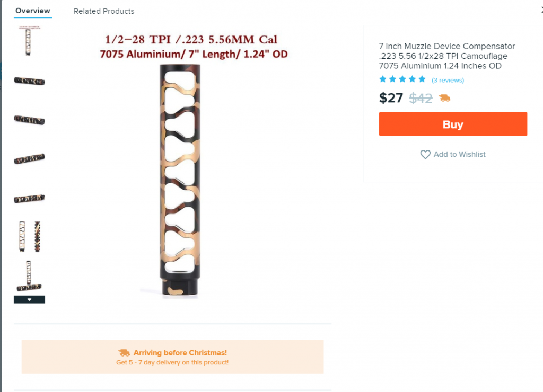Expand more thumbnails with the down arrow
This screenshot has width=543, height=392.
click(29, 299)
